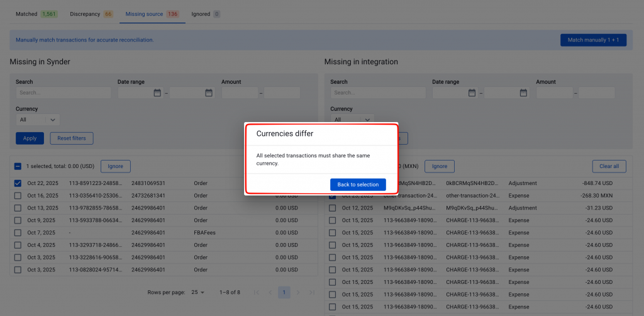Image resolution: width=644 pixels, height=316 pixels.
Task: Uncheck the Oct 22, 2025 order row
Action: click(18, 183)
